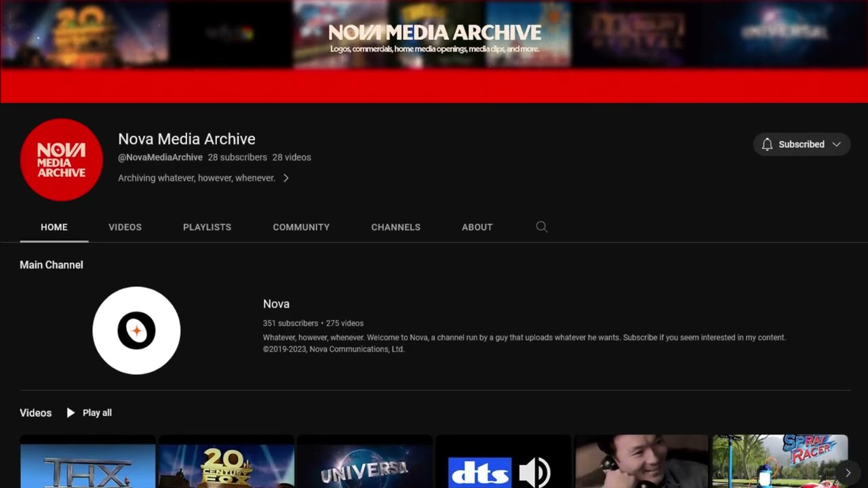The image size is (868, 488).
Task: Click the Nova Media Archive banner image
Action: point(434,52)
